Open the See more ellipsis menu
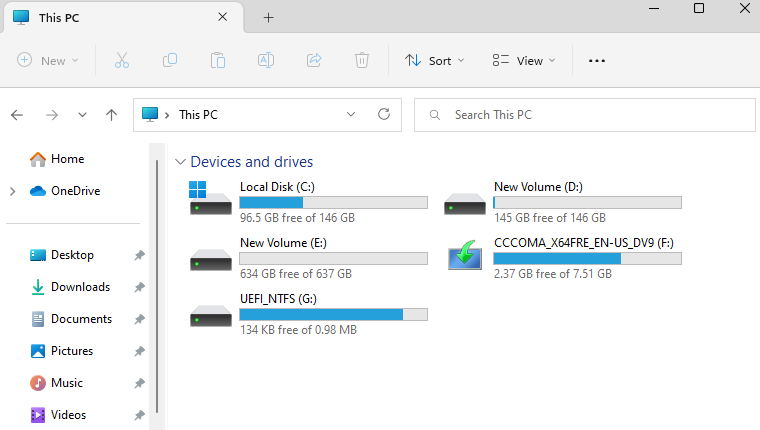This screenshot has width=760, height=430. [597, 61]
